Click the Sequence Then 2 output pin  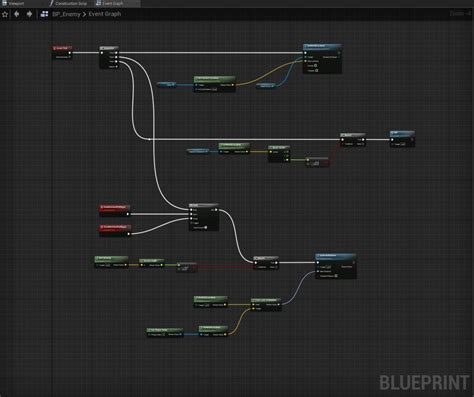(116, 62)
